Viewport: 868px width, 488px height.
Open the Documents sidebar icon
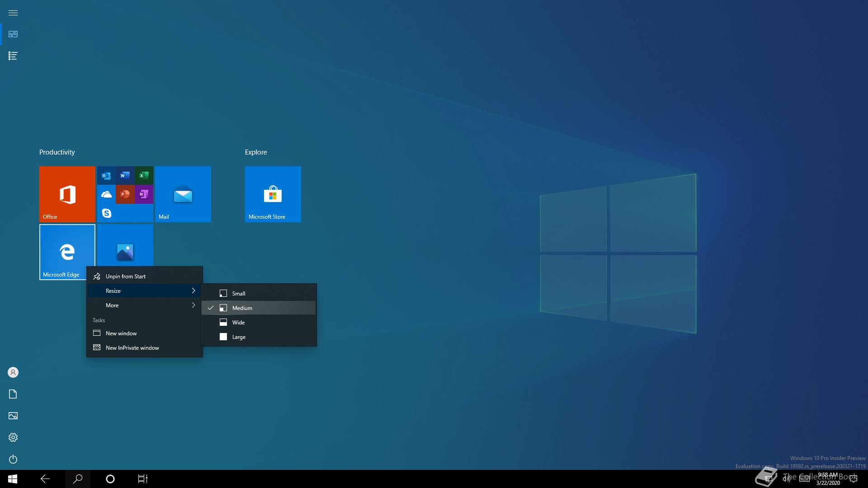point(13,394)
